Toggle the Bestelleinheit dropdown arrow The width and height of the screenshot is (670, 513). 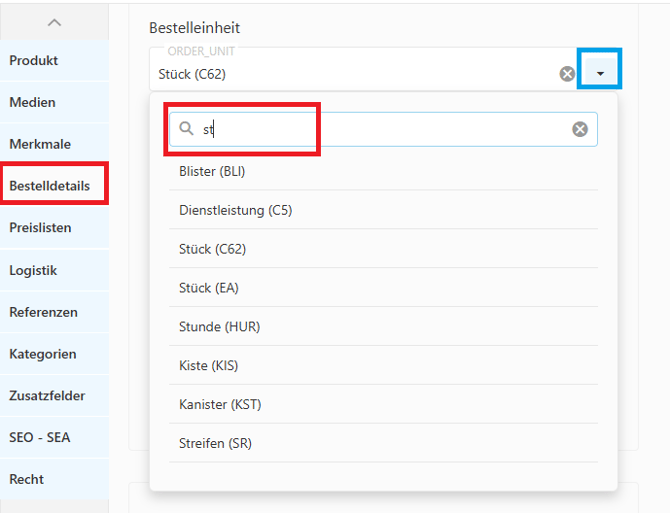(x=600, y=74)
